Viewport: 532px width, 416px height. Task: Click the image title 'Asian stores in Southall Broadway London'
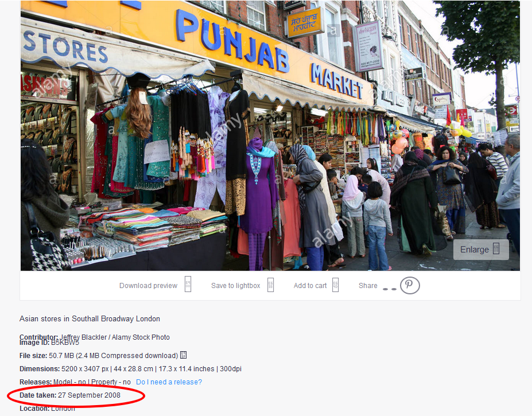[90, 318]
